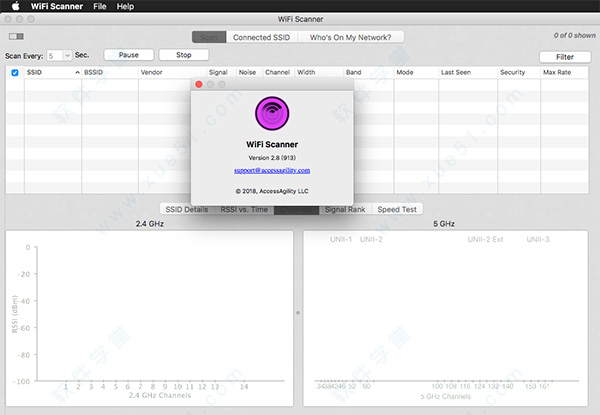Open the Speed Test tab
The image size is (600, 415).
397,210
